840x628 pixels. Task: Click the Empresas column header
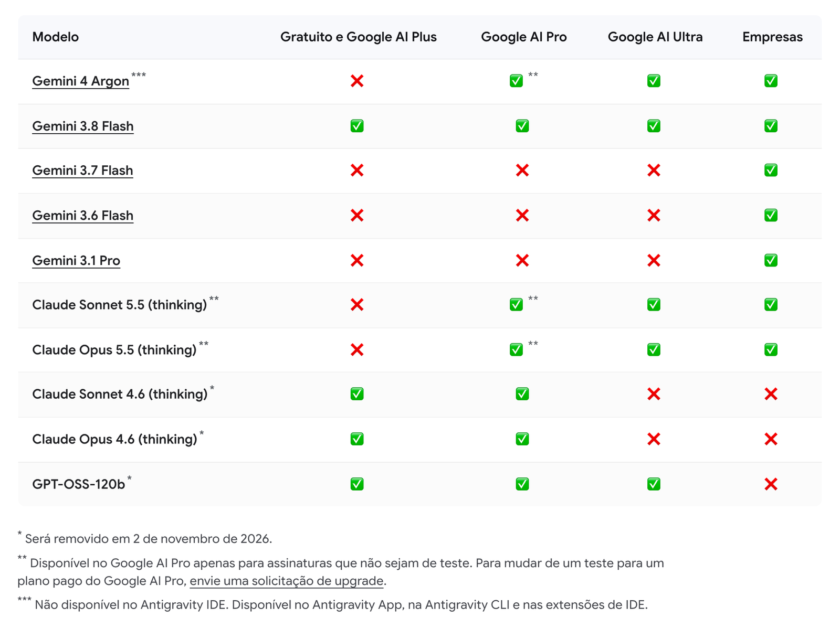coord(772,37)
